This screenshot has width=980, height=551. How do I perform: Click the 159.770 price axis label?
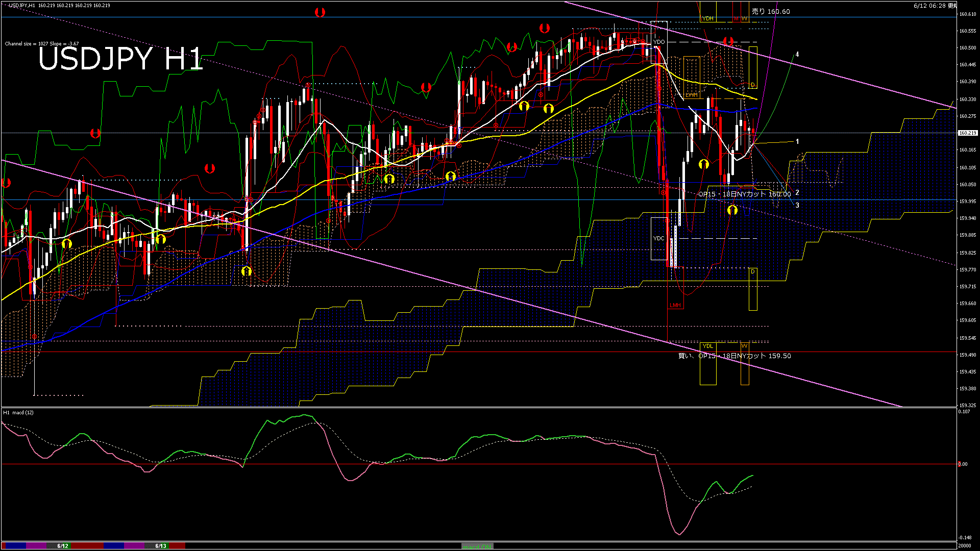pyautogui.click(x=967, y=270)
